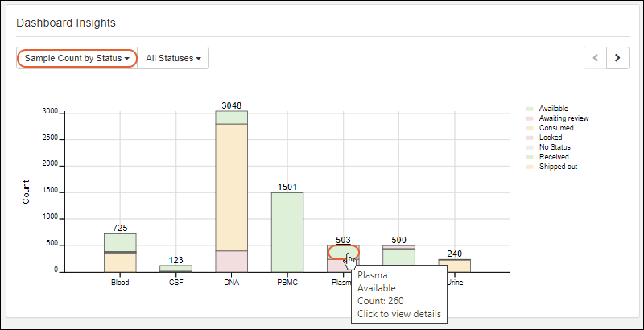This screenshot has width=644, height=330.
Task: Click the Consumed legend swatch
Action: 530,128
